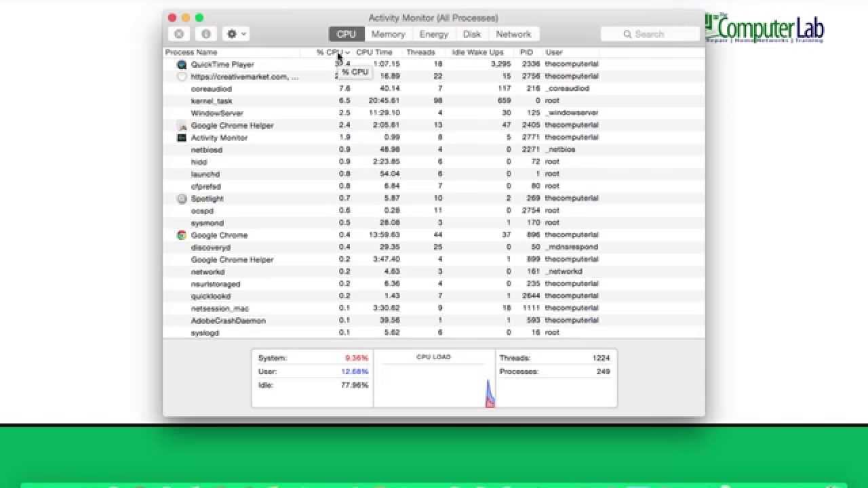Viewport: 868px width, 488px height.
Task: Click the _coreaudiod user cell
Action: point(567,88)
